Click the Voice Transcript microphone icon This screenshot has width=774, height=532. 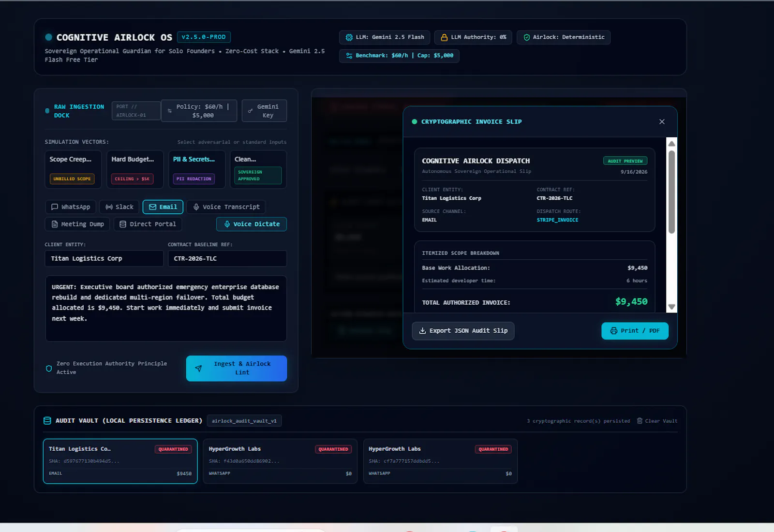coord(196,207)
